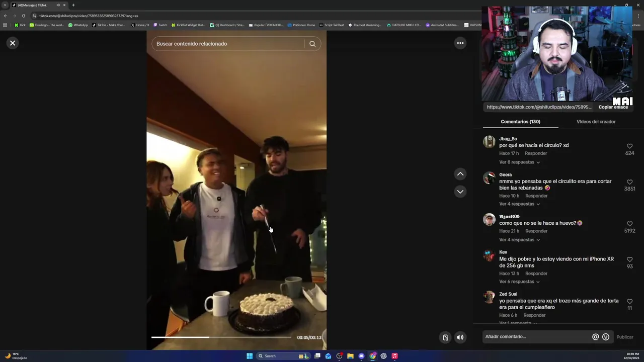Click the video progress bar
Screen dimensions: 644x362
tap(221, 337)
